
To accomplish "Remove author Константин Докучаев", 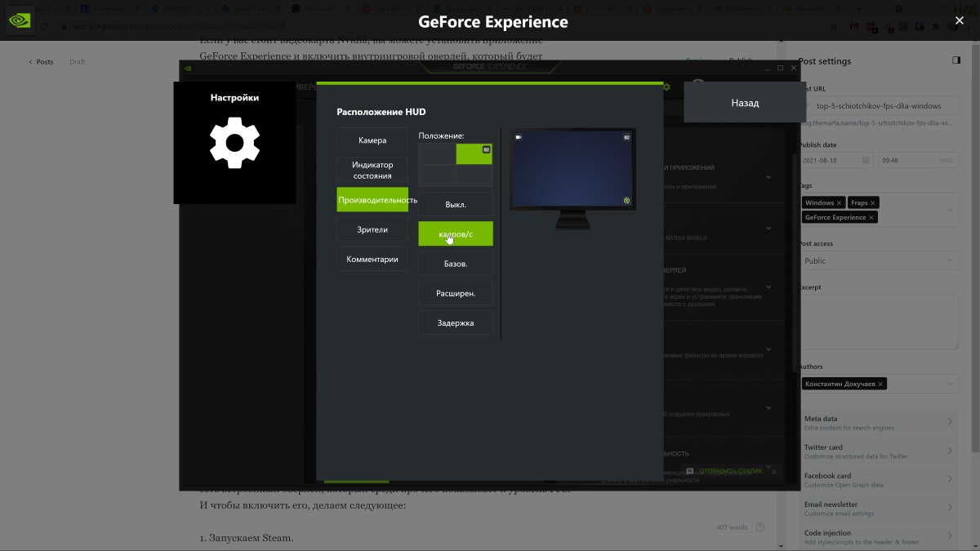I will [880, 384].
